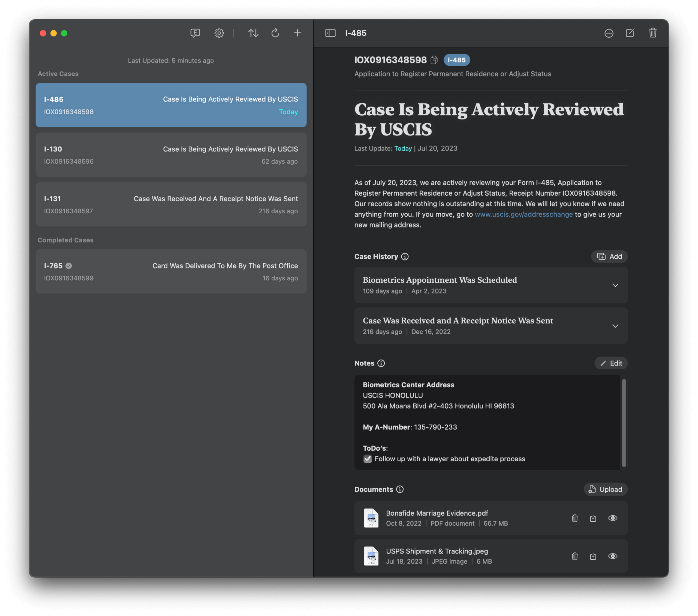Add a new case with the plus icon
This screenshot has height=616, width=698.
(x=297, y=33)
